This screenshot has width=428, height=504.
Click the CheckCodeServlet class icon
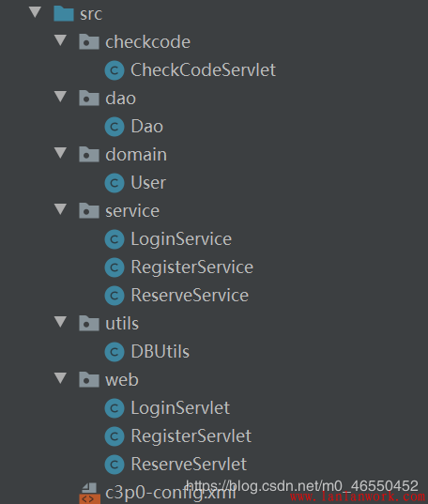tap(115, 70)
